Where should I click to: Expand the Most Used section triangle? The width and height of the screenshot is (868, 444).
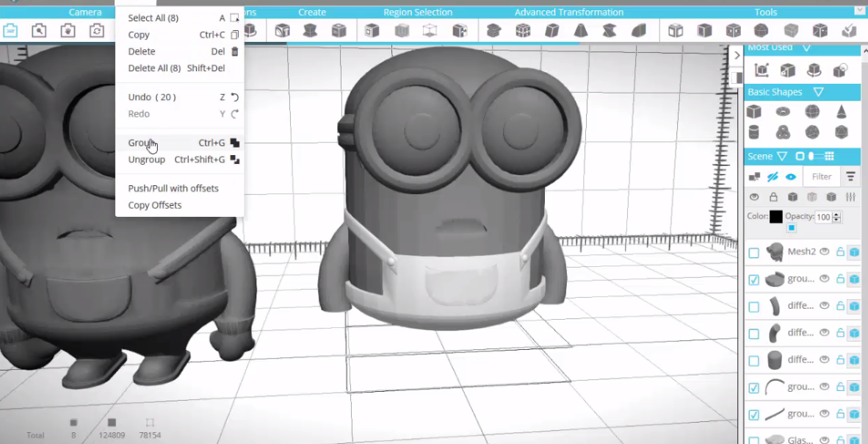tap(806, 48)
